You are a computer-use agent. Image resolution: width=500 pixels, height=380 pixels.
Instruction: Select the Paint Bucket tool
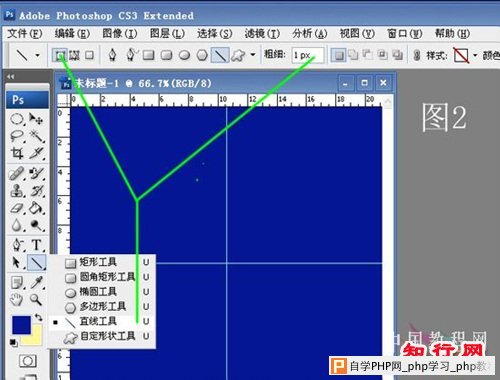click(36, 208)
